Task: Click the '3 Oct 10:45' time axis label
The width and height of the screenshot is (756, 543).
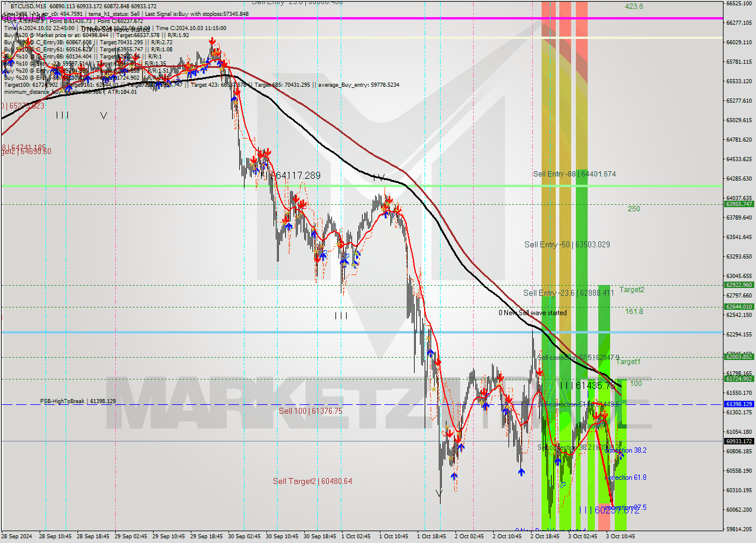Action: click(620, 537)
